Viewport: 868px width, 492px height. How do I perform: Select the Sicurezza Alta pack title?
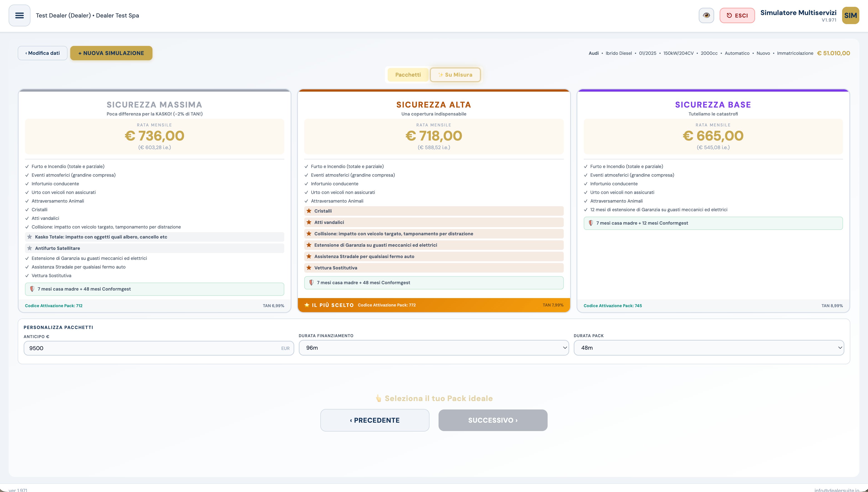434,105
